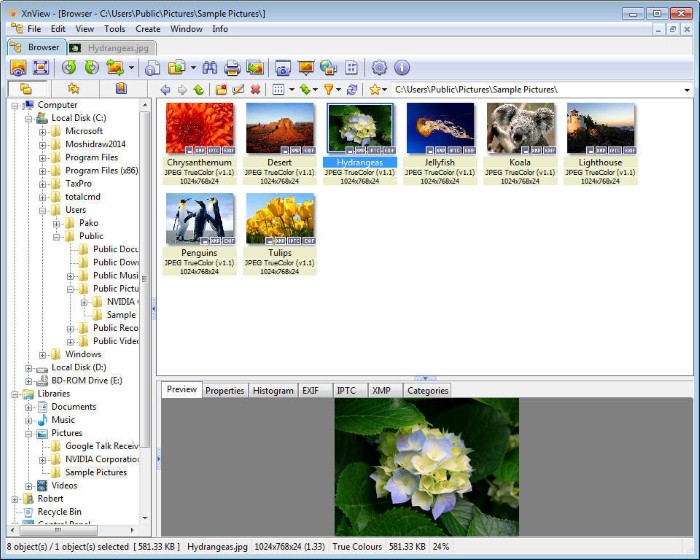Go up one folder with green arrow
The height and width of the screenshot is (560, 700).
[199, 90]
